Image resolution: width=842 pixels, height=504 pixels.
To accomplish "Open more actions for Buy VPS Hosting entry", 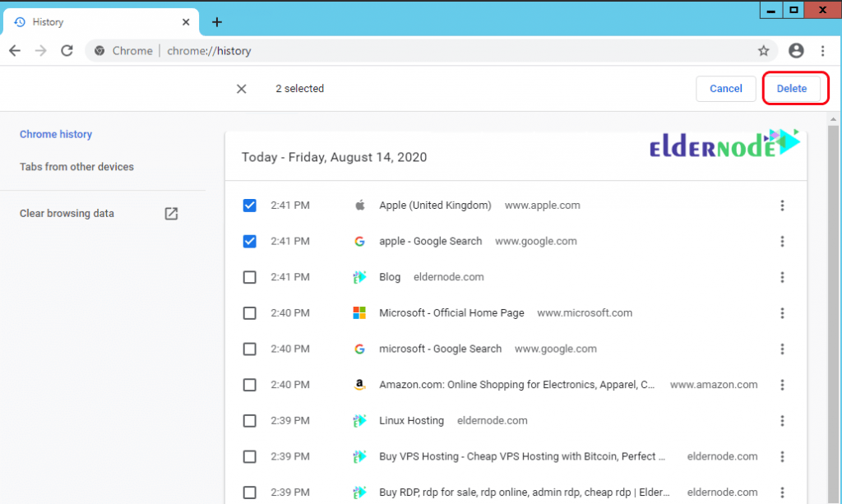I will (x=782, y=456).
